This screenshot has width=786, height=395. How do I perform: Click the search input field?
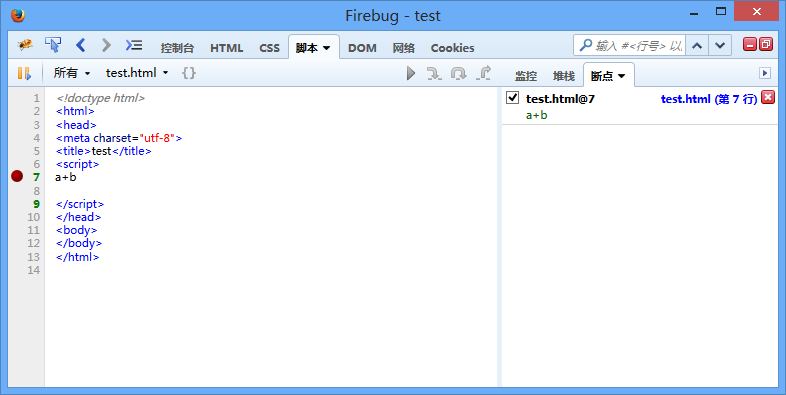639,46
